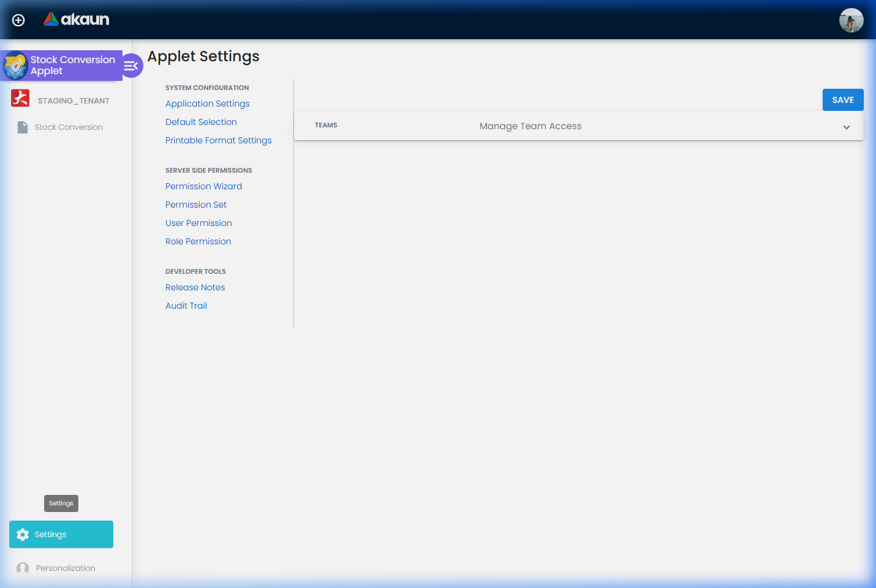Click the STAGING_TENANT tenant icon
876x588 pixels.
coord(20,99)
